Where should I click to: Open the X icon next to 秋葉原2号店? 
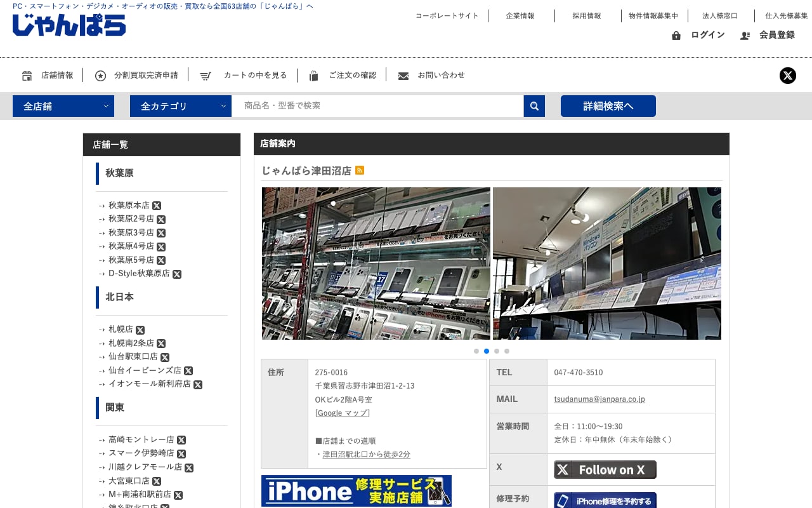point(161,219)
